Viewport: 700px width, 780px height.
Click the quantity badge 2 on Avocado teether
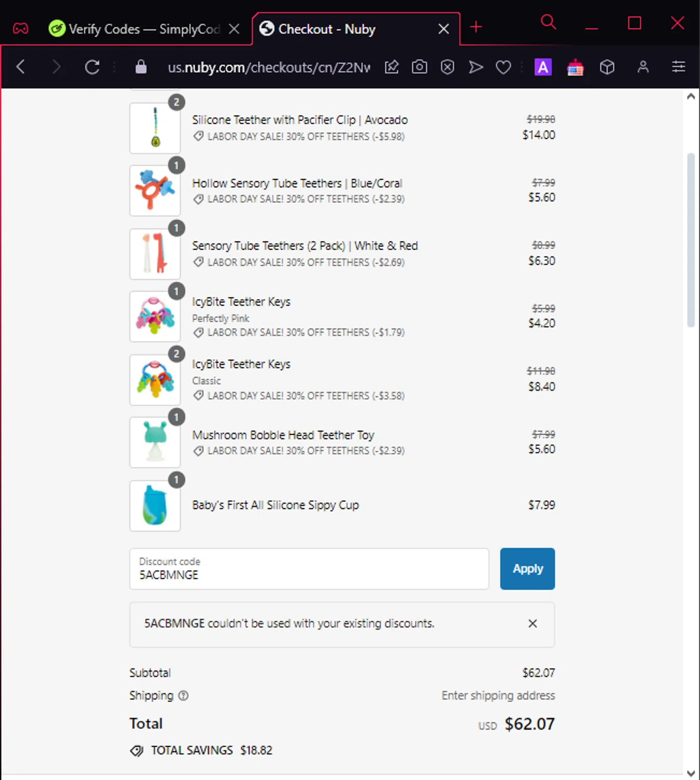pos(177,102)
